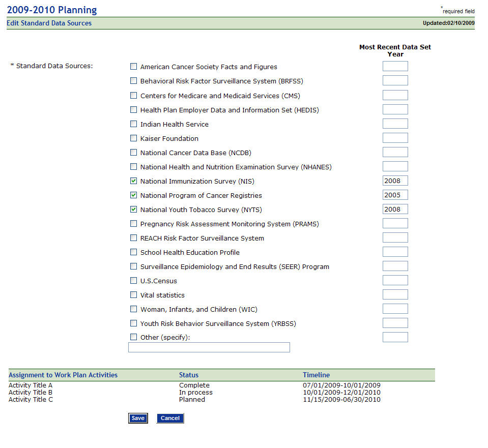Focus the NHANES year field
This screenshot has height=448, width=488.
coord(395,166)
